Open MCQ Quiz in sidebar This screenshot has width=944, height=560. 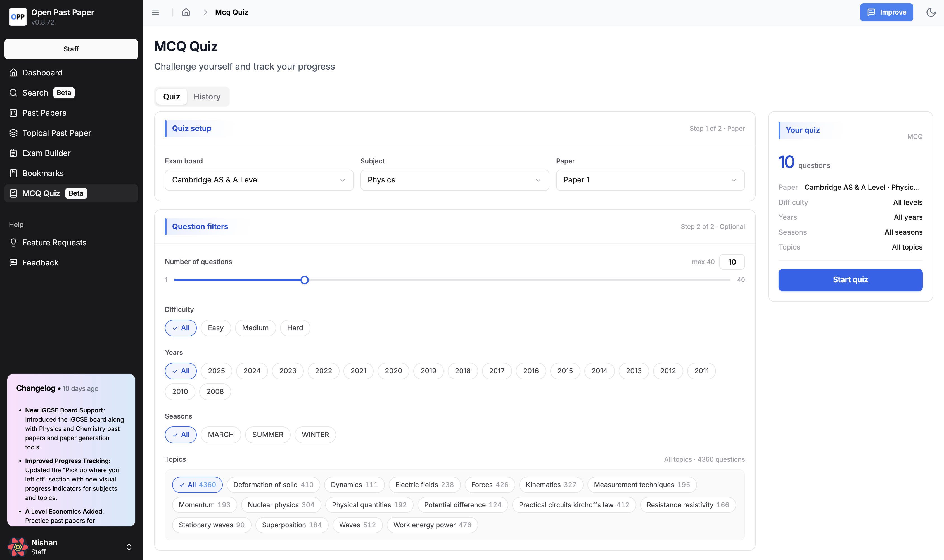pos(71,193)
